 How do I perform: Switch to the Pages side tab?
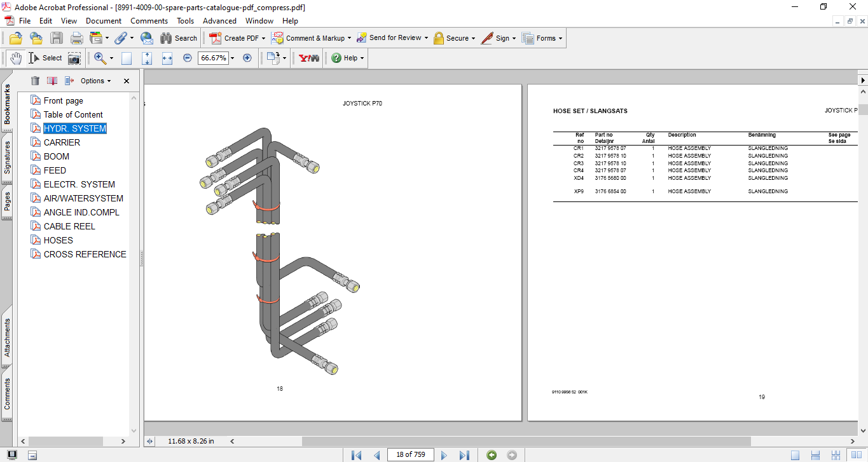(x=7, y=201)
